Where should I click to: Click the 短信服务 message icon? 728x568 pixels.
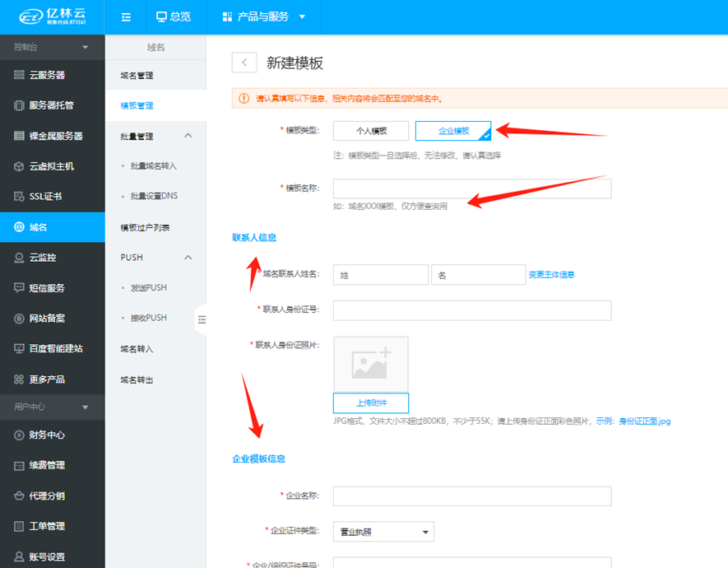click(19, 288)
